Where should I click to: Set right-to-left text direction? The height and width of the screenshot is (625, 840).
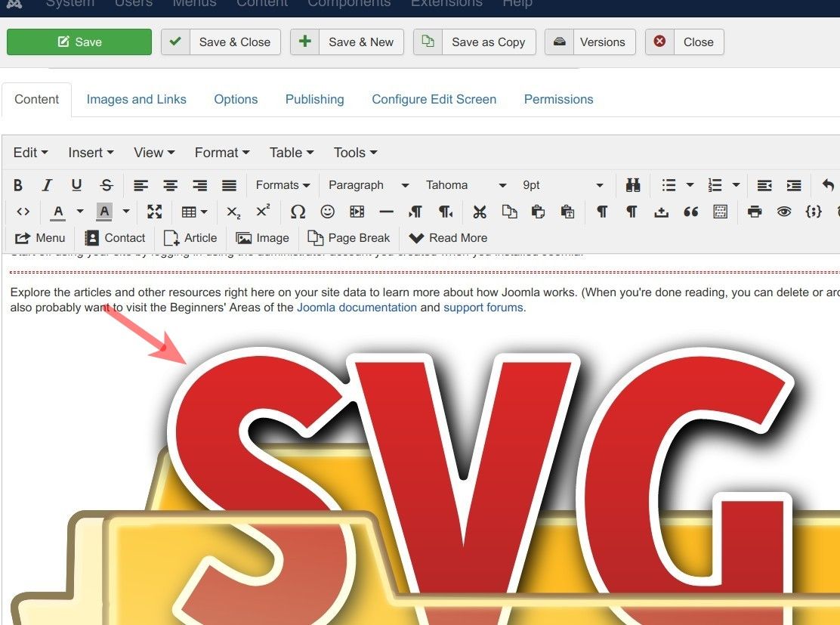pyautogui.click(x=445, y=212)
